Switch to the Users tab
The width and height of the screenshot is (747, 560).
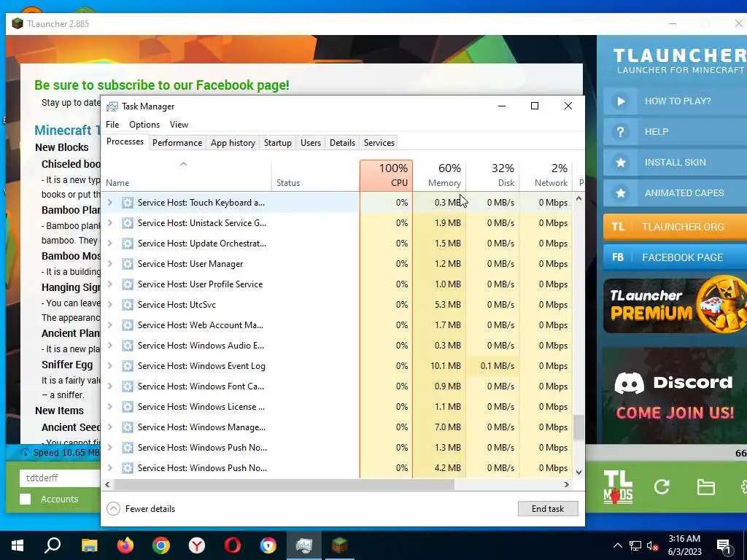tap(311, 143)
